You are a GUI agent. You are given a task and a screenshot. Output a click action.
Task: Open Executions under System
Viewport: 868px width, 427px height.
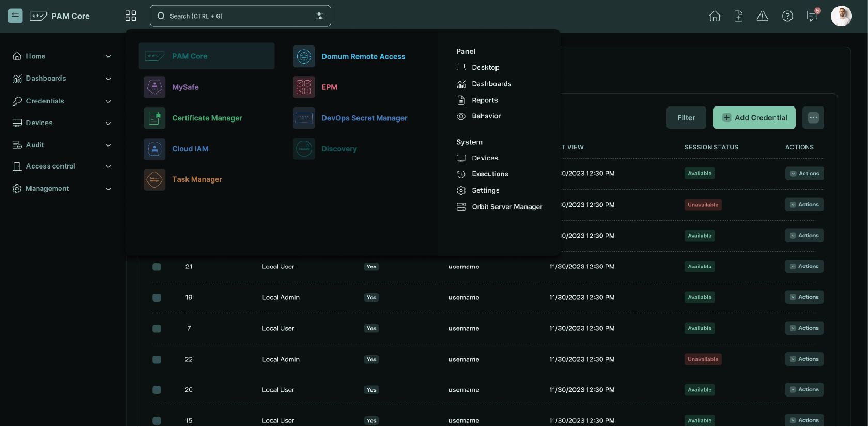(x=483, y=174)
